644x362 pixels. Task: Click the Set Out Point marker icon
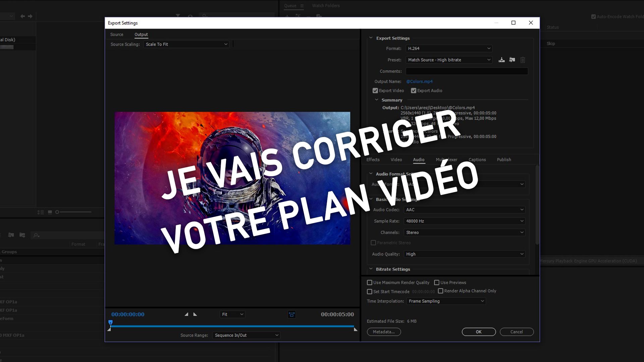[195, 314]
